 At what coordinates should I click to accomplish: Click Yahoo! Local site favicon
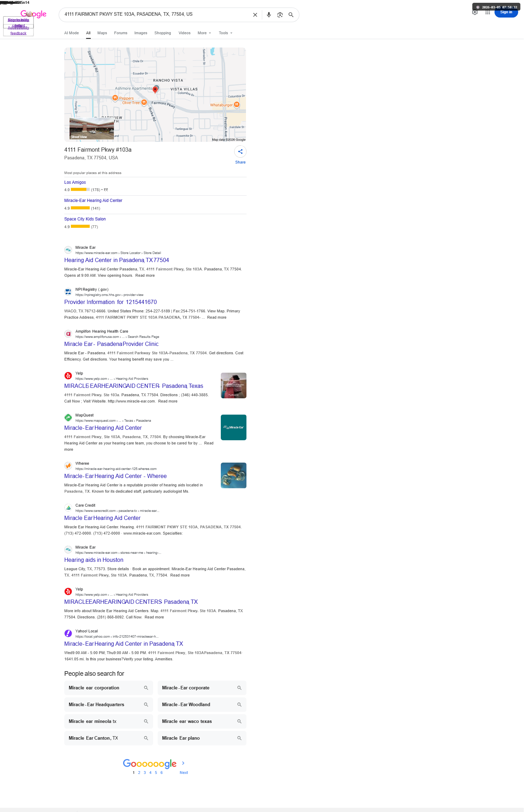68,633
